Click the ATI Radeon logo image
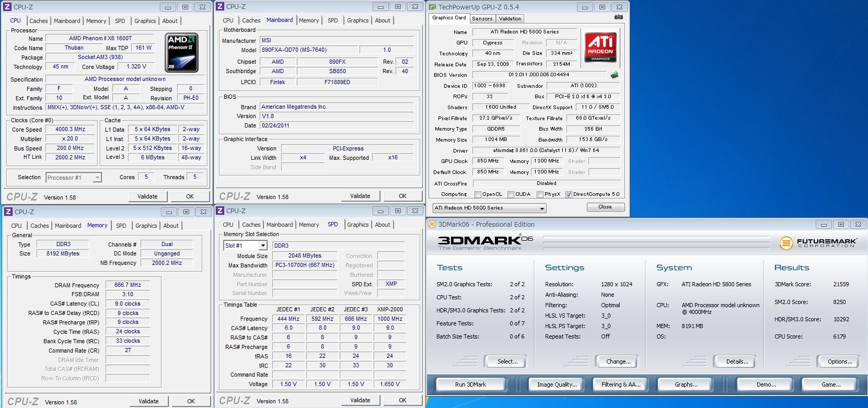Screen dimensions: 868x408 [600, 47]
